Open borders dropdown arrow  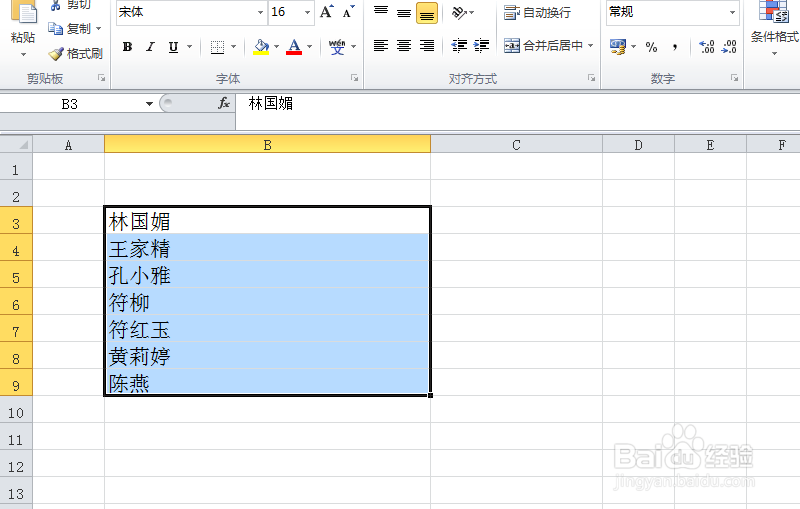tap(234, 47)
